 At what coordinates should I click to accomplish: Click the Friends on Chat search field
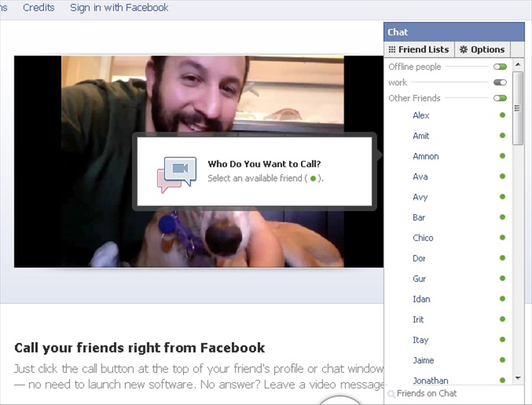coord(454,394)
